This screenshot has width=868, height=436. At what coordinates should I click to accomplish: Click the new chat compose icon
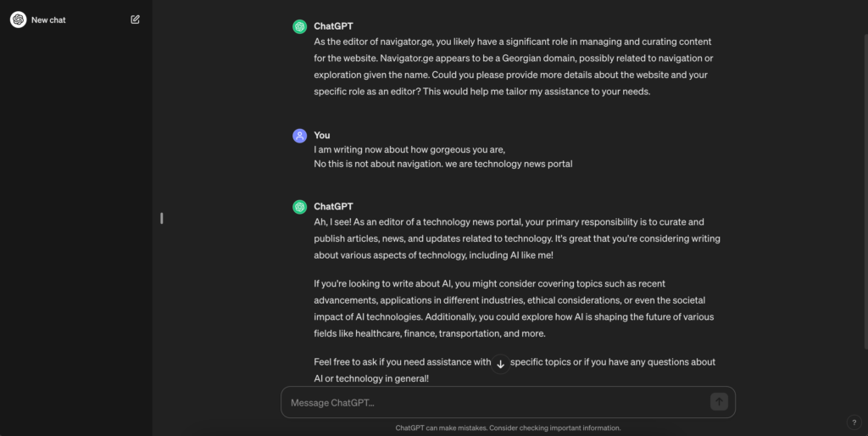coord(135,20)
